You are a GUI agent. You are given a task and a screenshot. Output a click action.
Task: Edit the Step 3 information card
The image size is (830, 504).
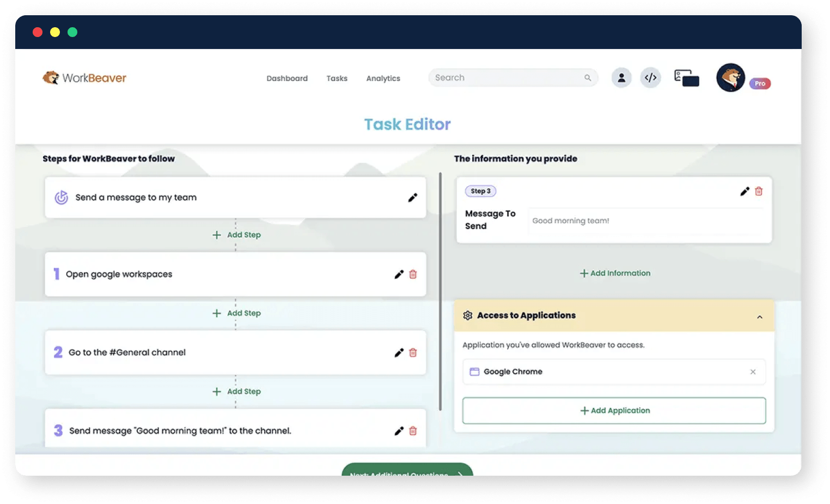[x=744, y=191]
